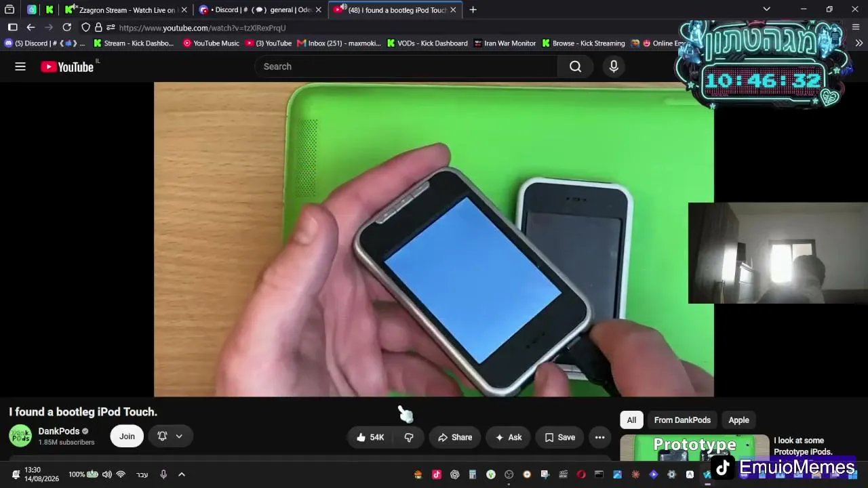Screen dimensions: 868x488
Task: Select the All filter chip
Action: (631, 420)
